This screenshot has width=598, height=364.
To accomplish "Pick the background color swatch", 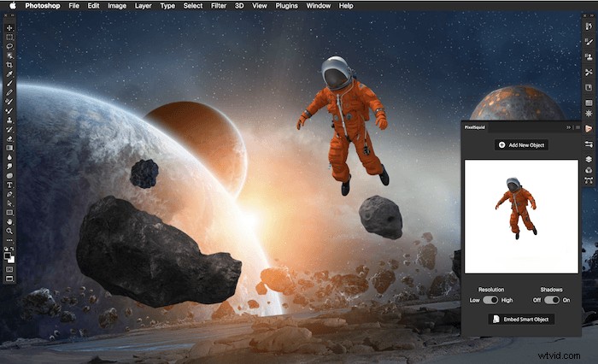I will click(12, 261).
